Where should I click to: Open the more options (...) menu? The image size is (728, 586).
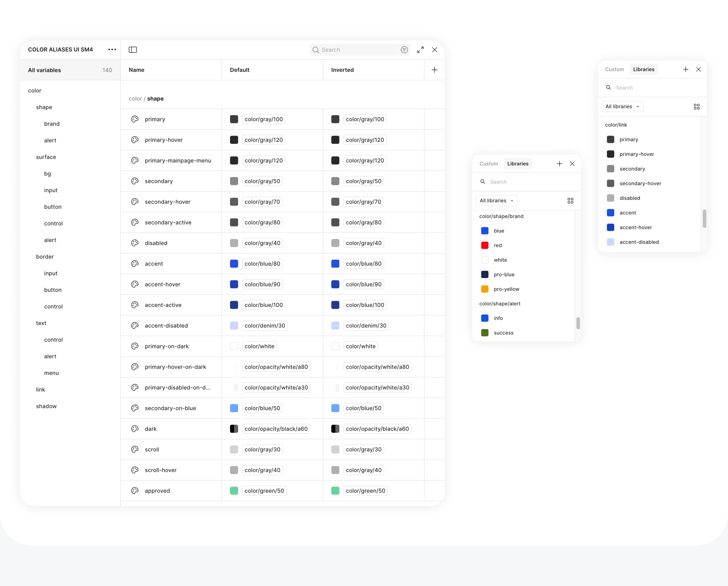(x=112, y=49)
